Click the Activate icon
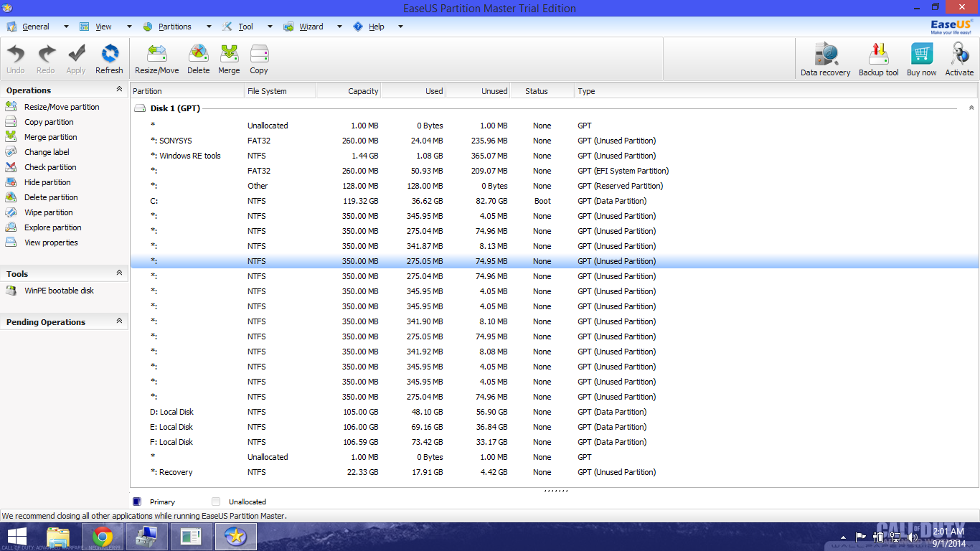 [959, 56]
